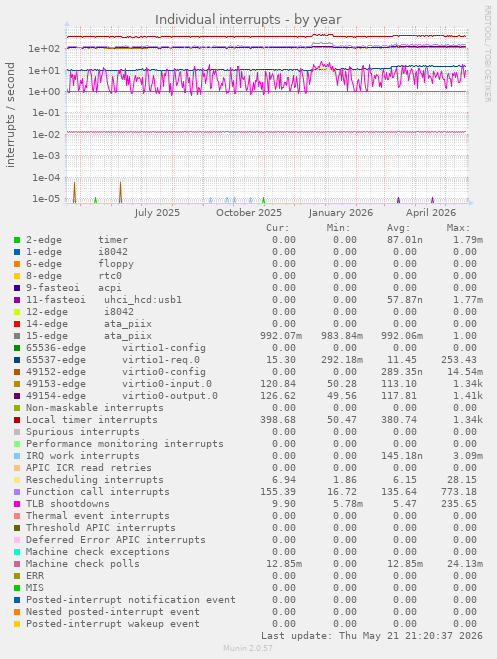
Task: Click the pink Machine check polls swatch
Action: pyautogui.click(x=17, y=564)
